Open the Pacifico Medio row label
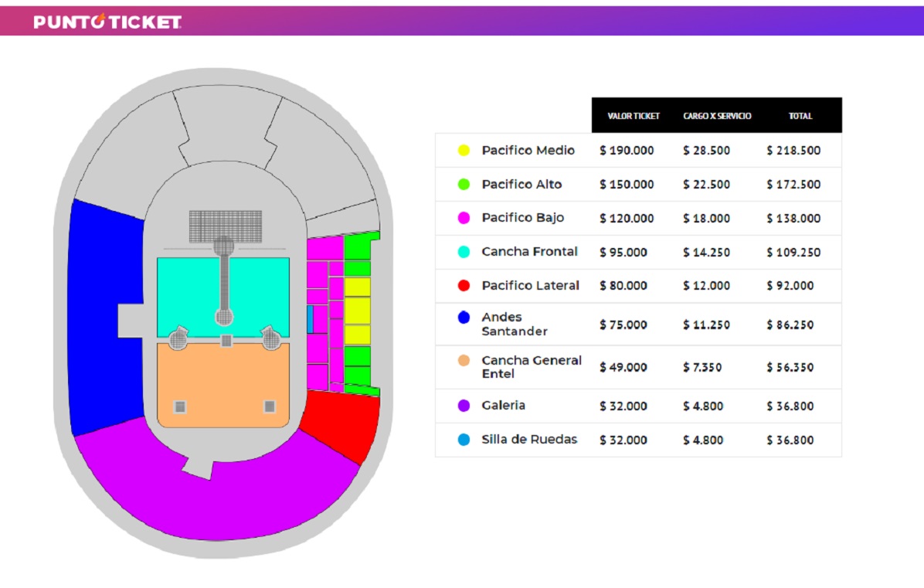924x588 pixels. (528, 151)
